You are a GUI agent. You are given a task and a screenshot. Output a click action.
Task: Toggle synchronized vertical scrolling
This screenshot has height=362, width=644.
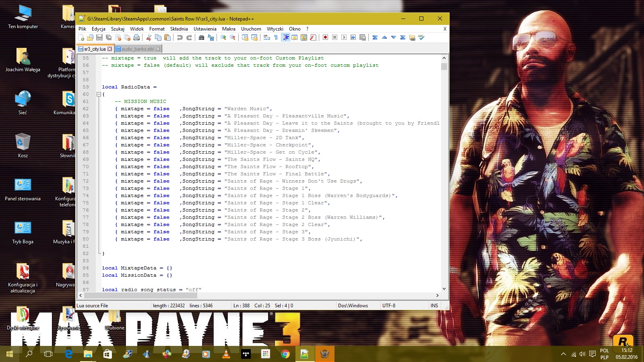[x=245, y=37]
